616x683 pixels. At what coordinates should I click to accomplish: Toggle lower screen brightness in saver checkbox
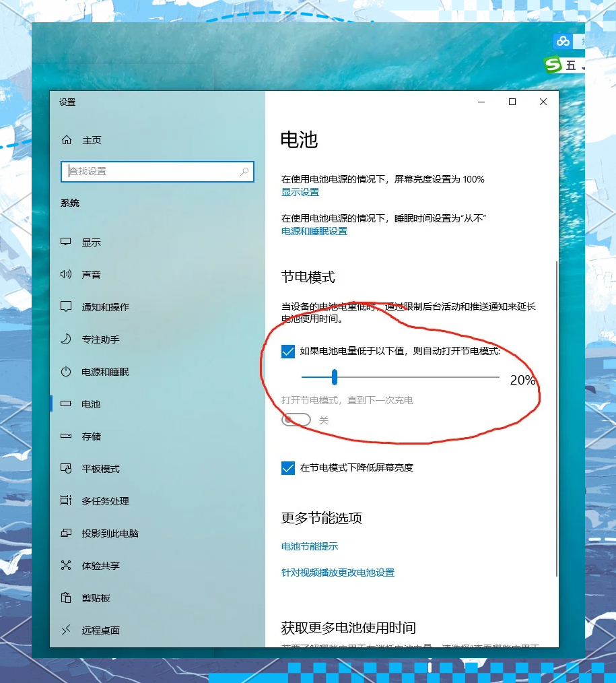[x=287, y=468]
